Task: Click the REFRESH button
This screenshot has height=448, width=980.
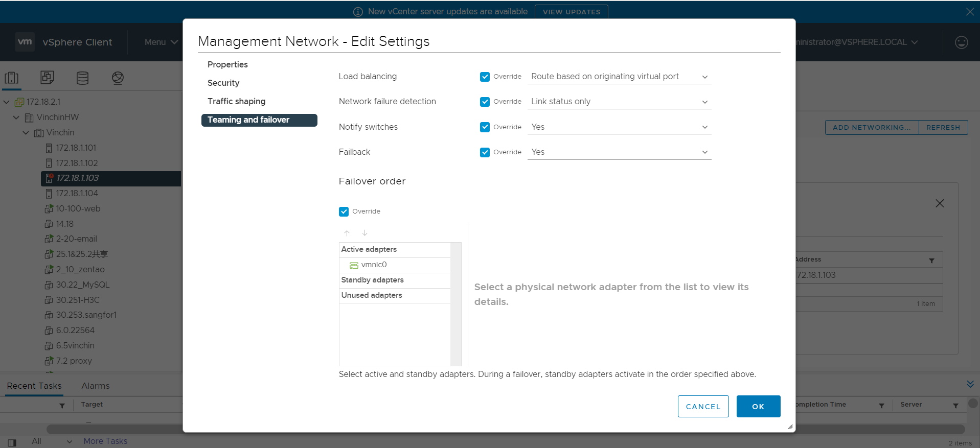Action: coord(943,128)
